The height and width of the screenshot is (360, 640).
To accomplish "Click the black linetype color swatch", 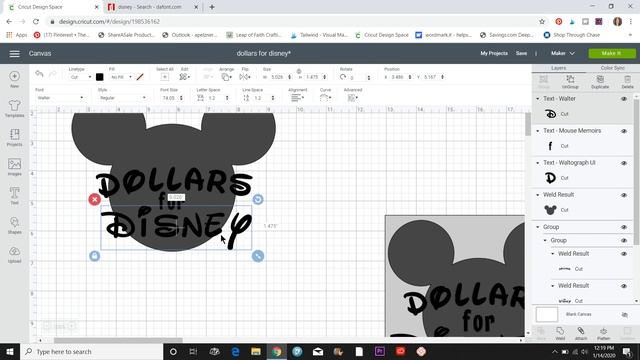I will point(100,77).
